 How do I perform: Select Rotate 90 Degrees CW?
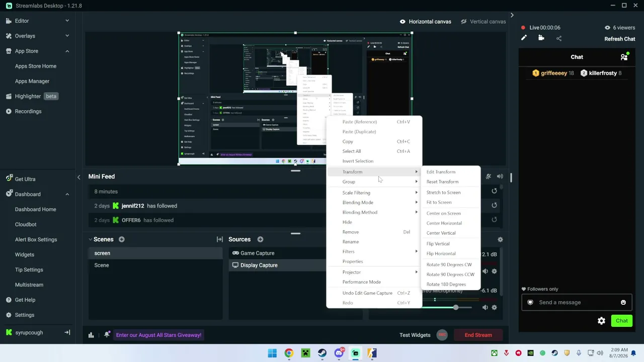click(x=450, y=264)
